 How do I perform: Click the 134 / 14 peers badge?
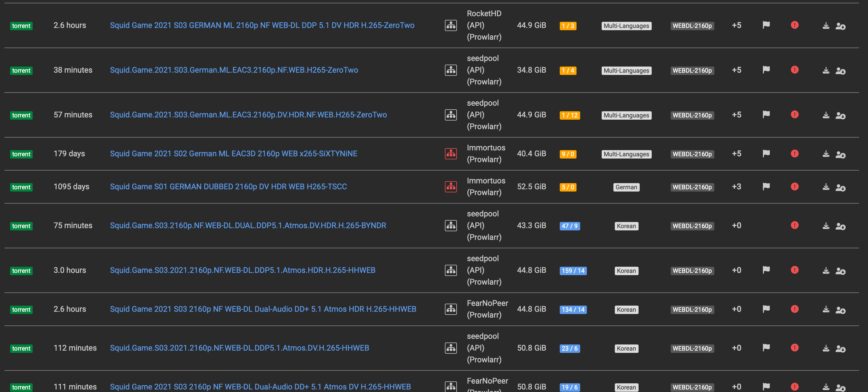point(573,310)
